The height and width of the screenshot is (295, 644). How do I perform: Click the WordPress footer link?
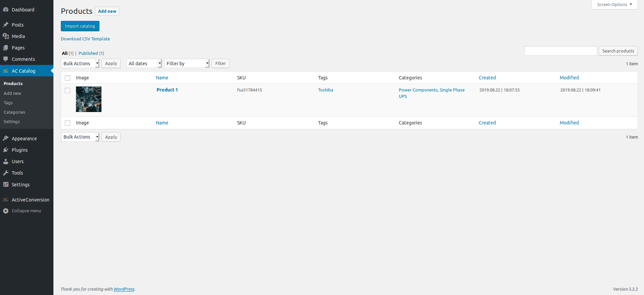124,289
